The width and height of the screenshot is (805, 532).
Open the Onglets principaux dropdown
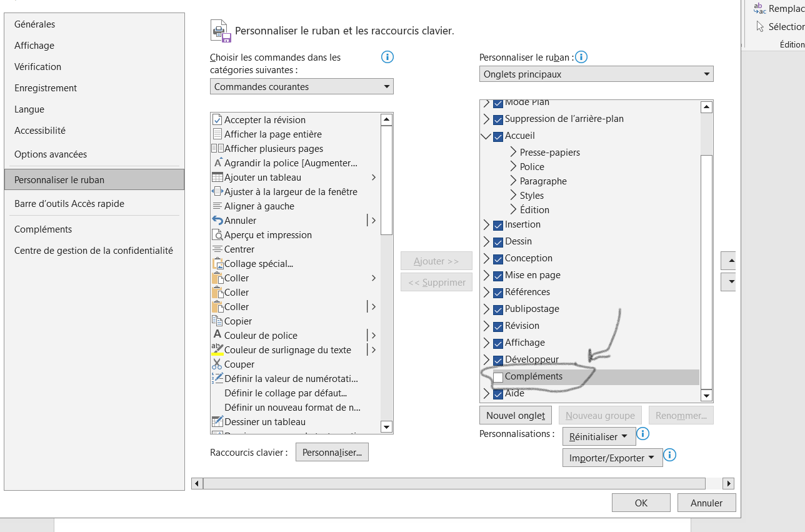tap(596, 74)
